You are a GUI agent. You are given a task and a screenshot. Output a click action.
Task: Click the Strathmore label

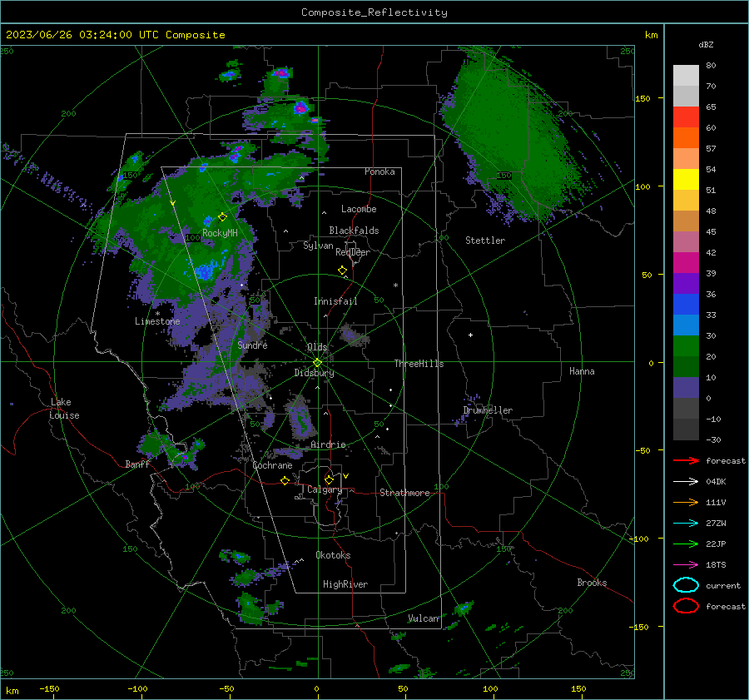coord(404,493)
